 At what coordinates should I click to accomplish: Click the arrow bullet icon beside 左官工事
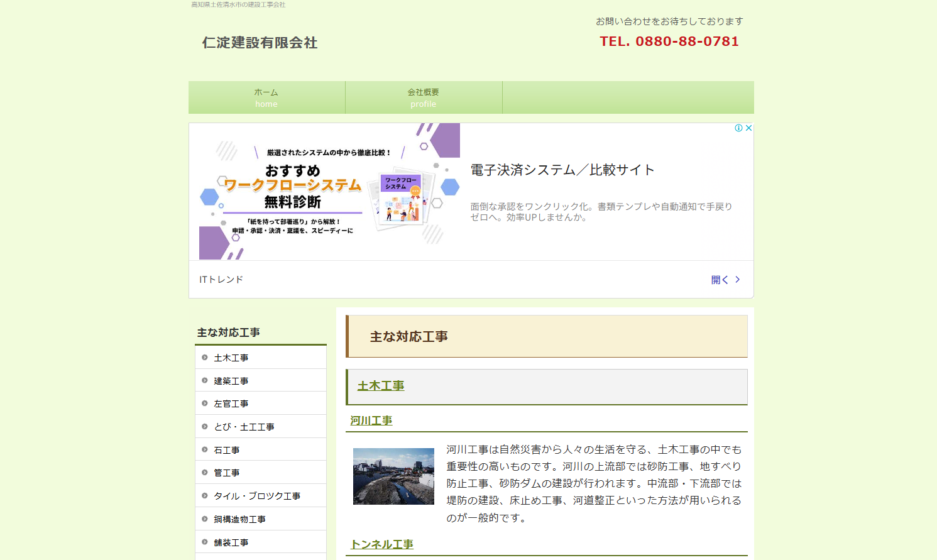point(204,403)
